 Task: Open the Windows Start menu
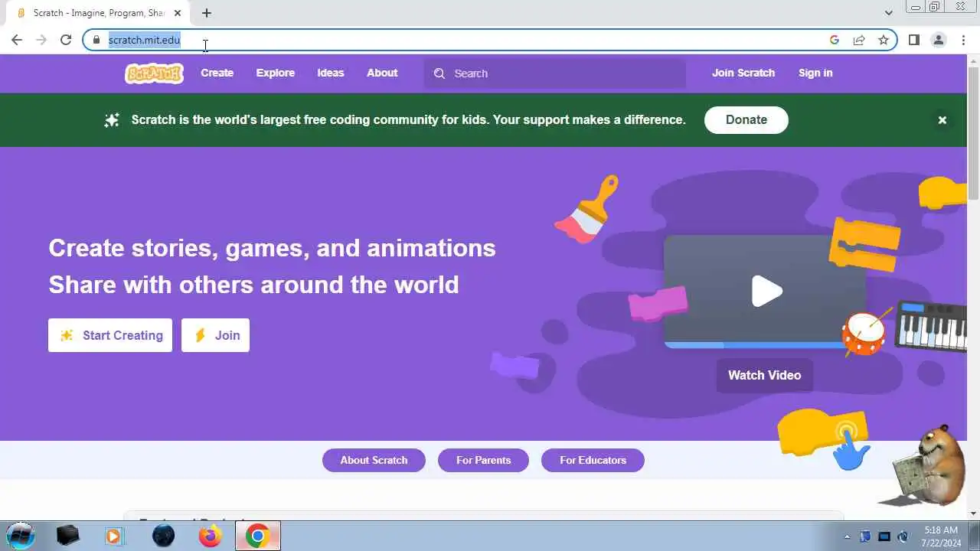[21, 535]
